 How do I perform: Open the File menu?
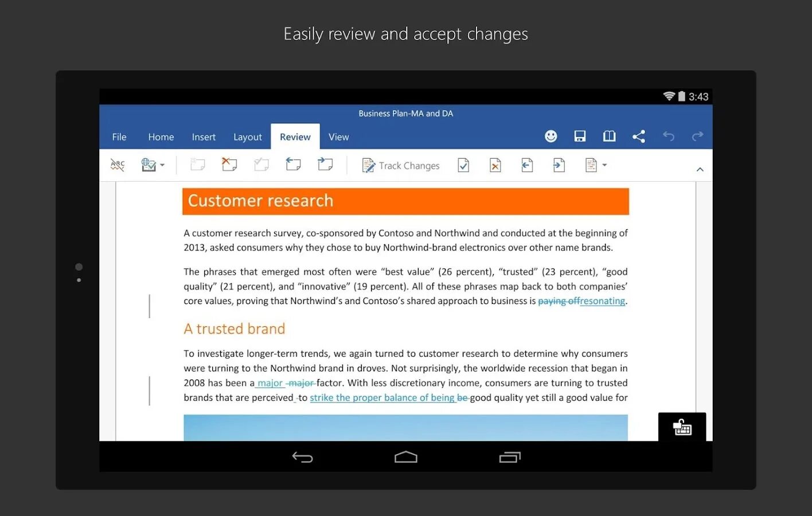coord(119,137)
